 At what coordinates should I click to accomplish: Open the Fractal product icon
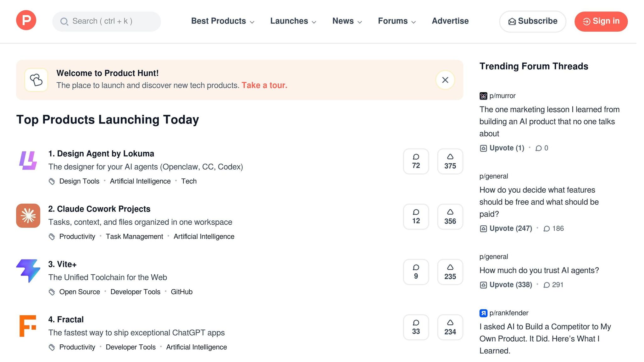coord(28,326)
